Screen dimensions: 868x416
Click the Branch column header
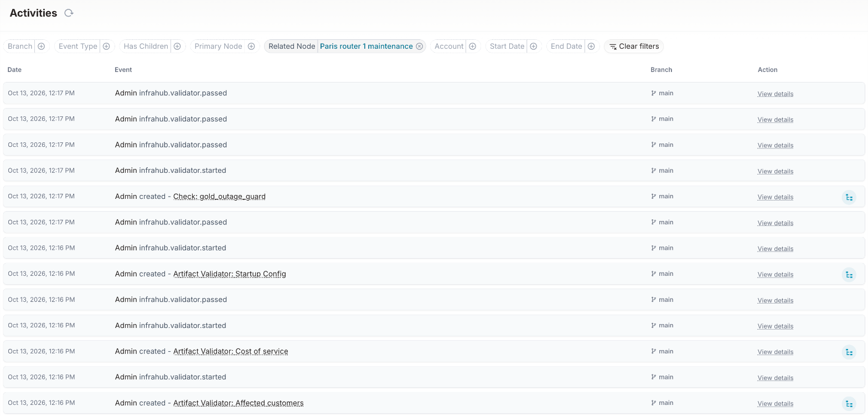[662, 70]
